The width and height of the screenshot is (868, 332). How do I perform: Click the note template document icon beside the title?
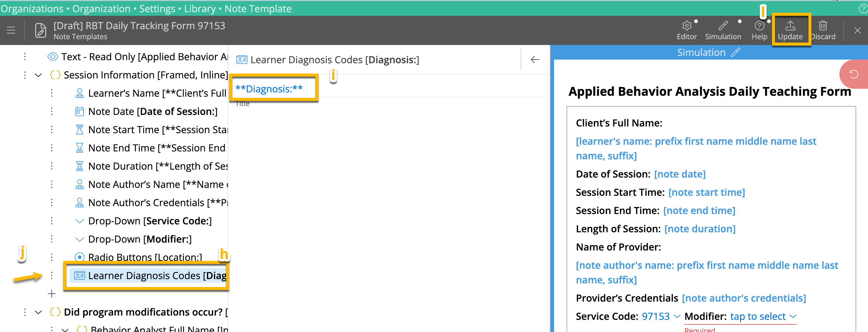pyautogui.click(x=40, y=30)
